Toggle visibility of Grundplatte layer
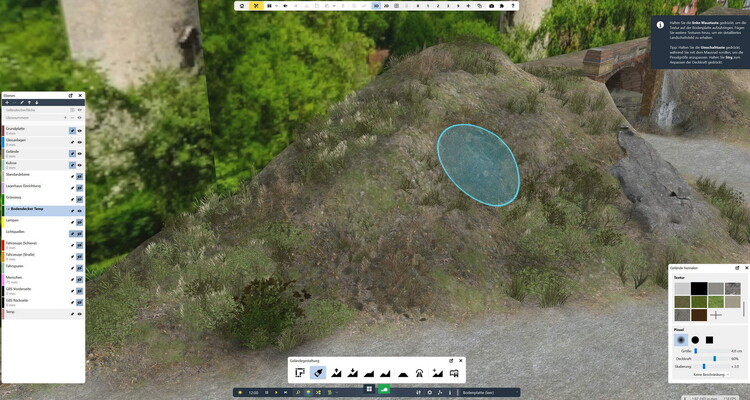Viewport: 750px width, 400px height. point(79,131)
